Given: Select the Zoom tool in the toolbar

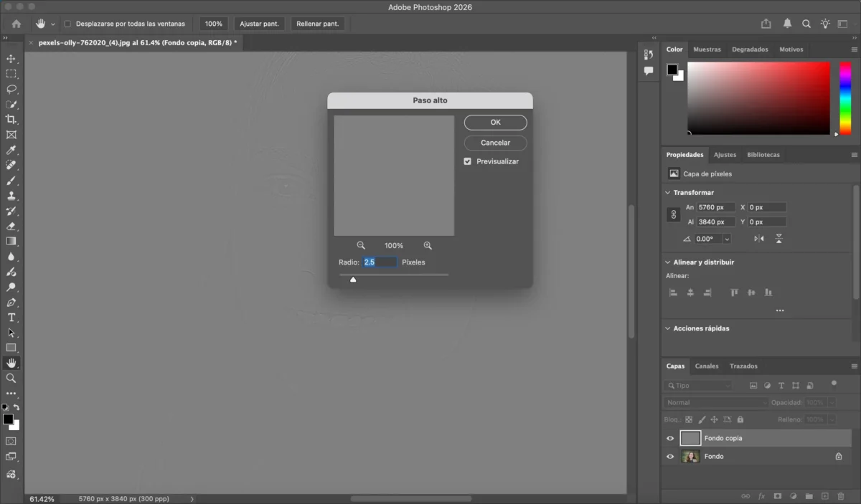Looking at the screenshot, I should [11, 378].
